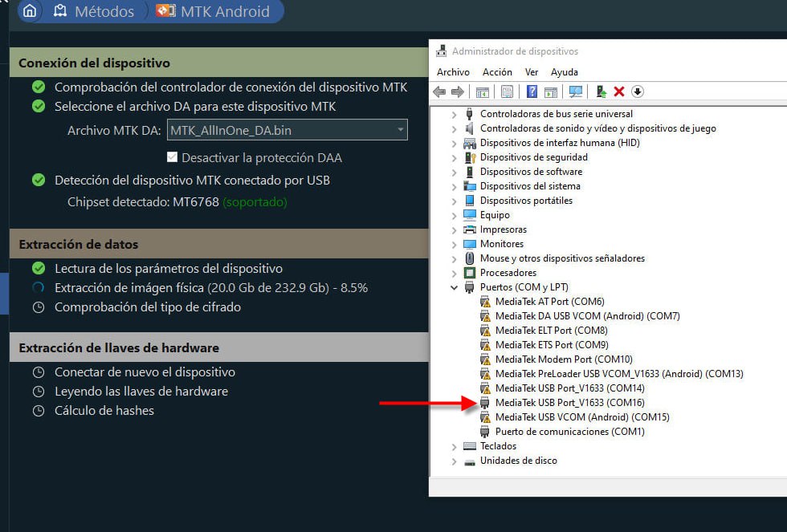Click the Impresoras printer icon
This screenshot has width=787, height=532.
click(x=470, y=229)
